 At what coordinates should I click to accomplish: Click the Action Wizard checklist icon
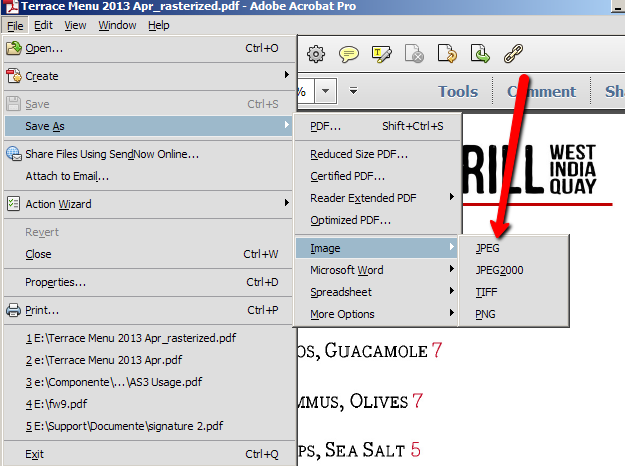pyautogui.click(x=14, y=204)
